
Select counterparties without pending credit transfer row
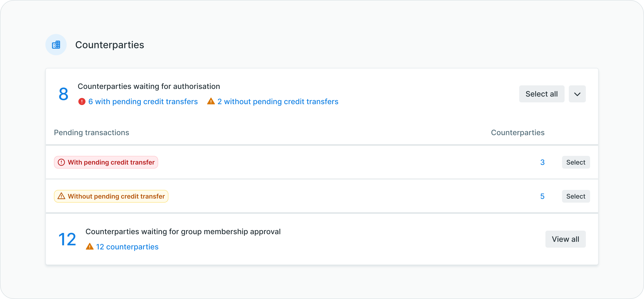click(x=576, y=196)
